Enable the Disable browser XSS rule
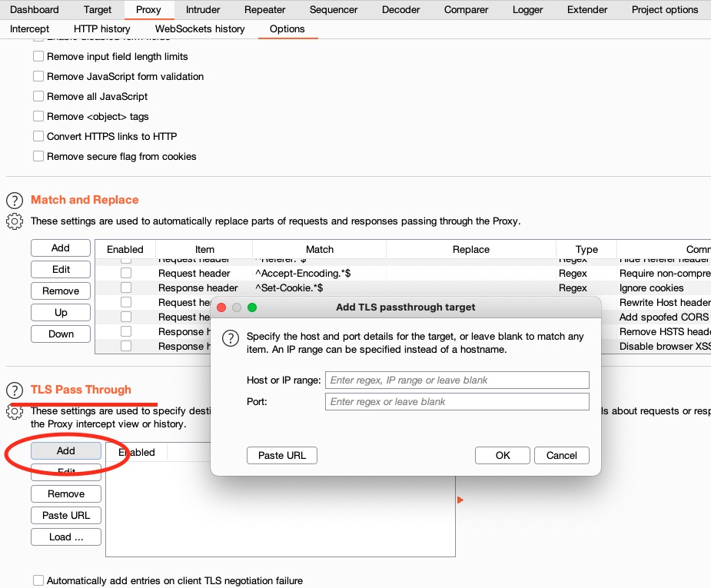Screen dimensions: 711x588 pos(126,346)
